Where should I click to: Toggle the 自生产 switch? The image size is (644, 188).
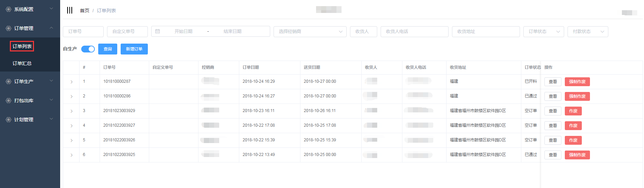click(x=88, y=49)
